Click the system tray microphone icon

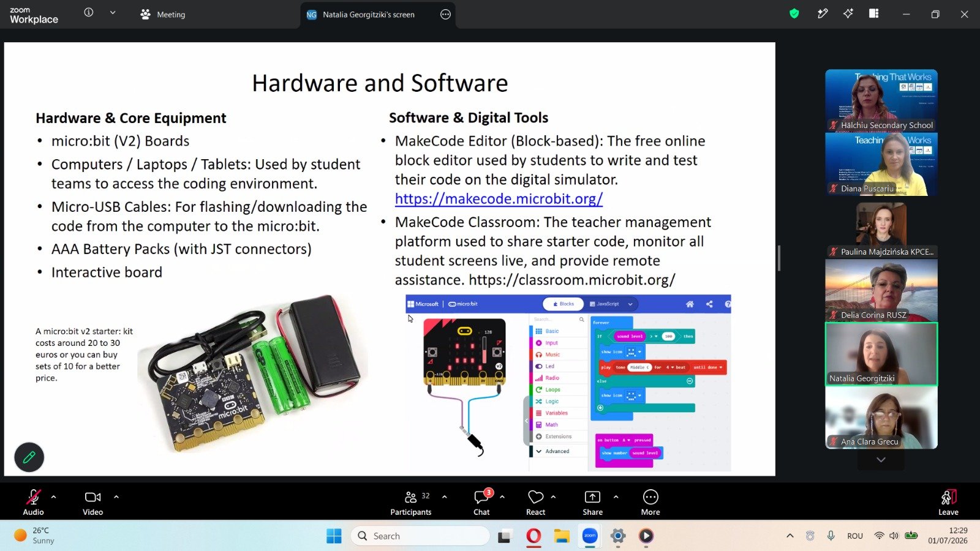point(831,536)
